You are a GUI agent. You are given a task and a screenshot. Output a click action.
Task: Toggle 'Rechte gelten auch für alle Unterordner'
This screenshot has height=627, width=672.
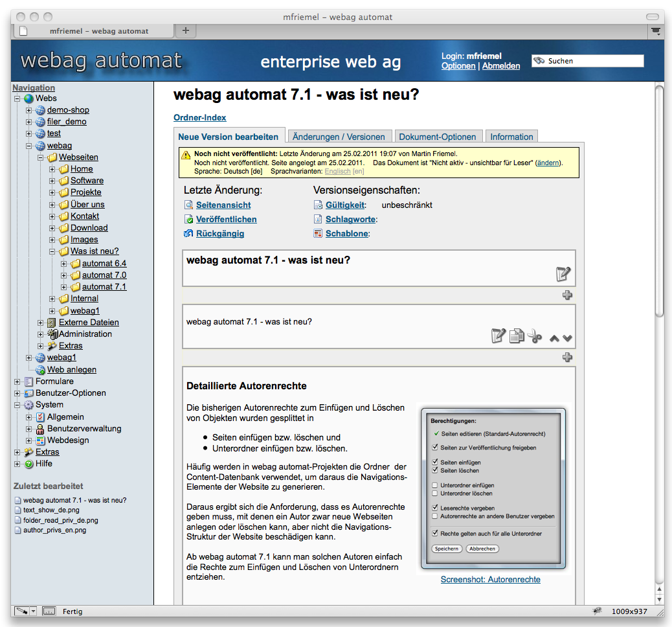pyautogui.click(x=435, y=534)
